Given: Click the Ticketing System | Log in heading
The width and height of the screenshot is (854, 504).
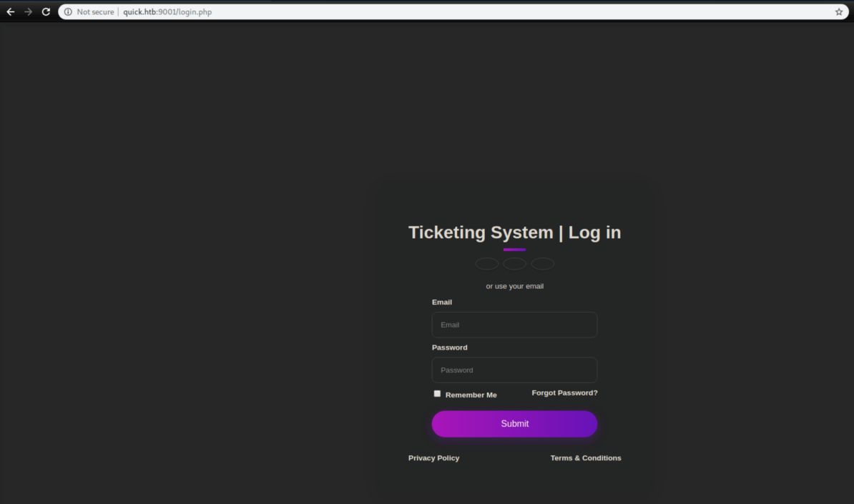Looking at the screenshot, I should pyautogui.click(x=514, y=232).
